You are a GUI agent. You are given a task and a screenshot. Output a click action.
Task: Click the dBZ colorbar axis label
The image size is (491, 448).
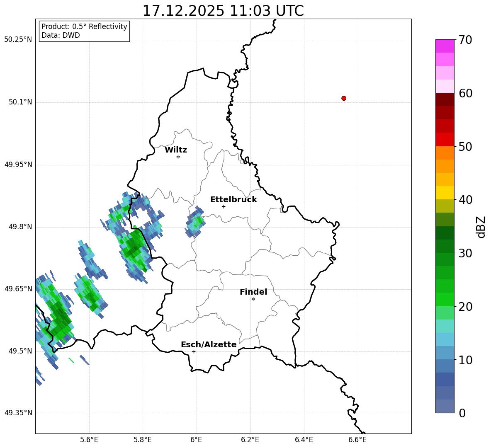[x=481, y=227]
